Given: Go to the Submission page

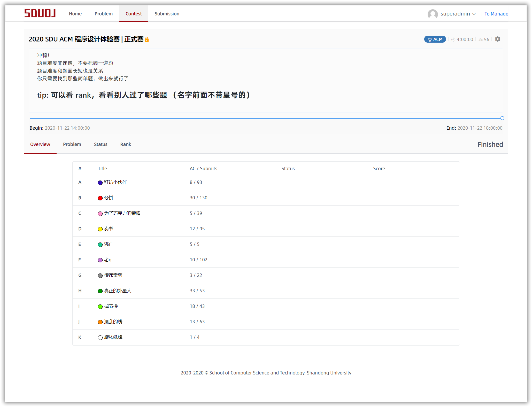Looking at the screenshot, I should click(x=167, y=14).
